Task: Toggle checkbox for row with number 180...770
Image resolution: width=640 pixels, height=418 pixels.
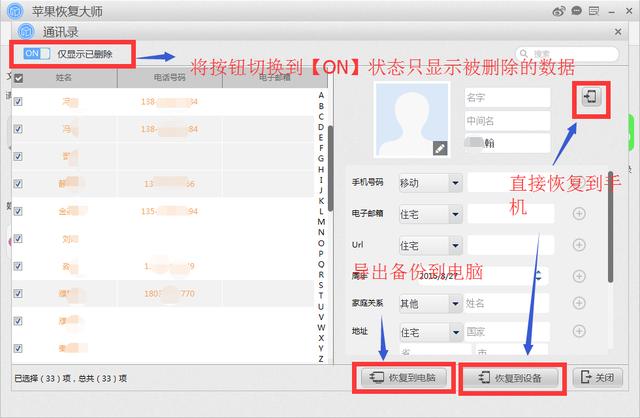Action: [x=18, y=293]
